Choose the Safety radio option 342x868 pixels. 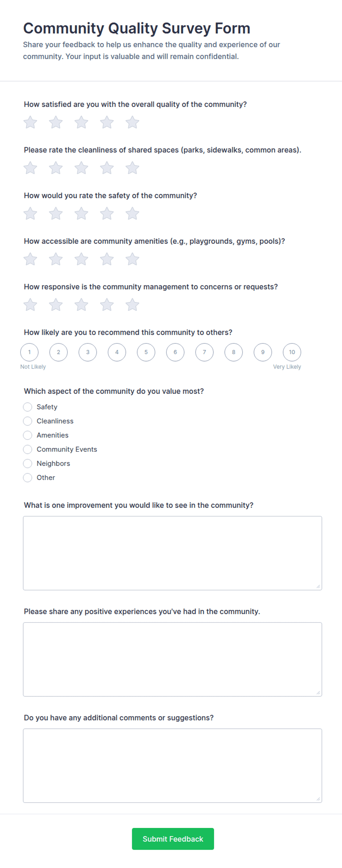tap(28, 407)
